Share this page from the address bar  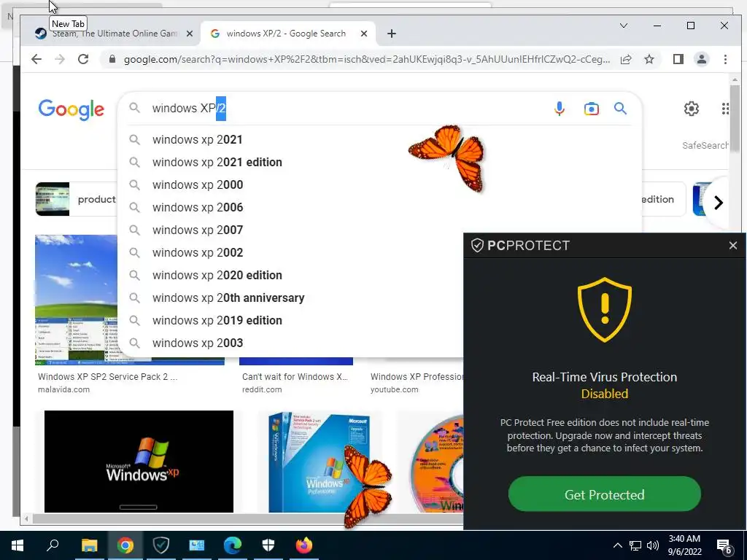coord(626,59)
